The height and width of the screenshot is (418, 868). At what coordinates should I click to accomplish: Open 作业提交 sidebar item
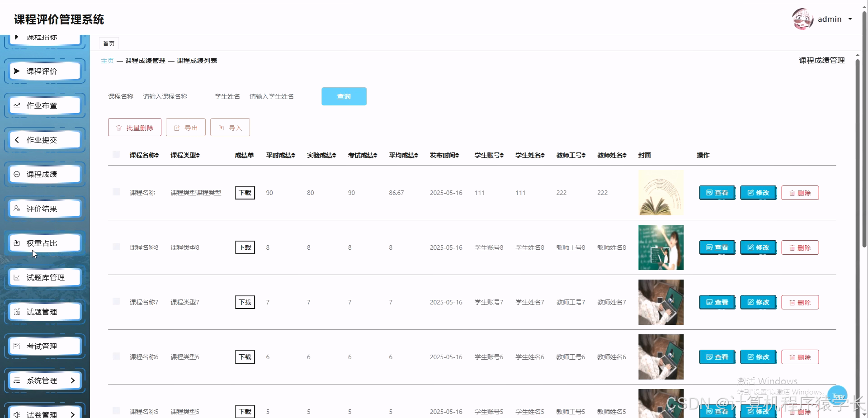[x=45, y=140]
